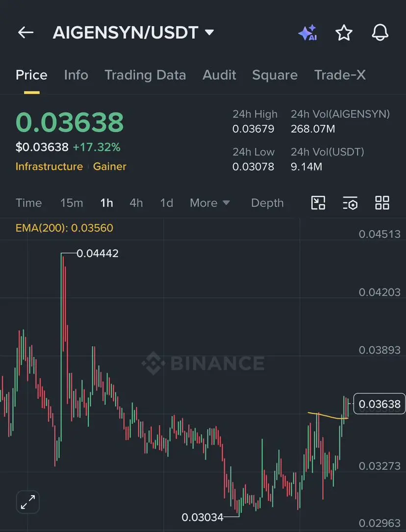This screenshot has width=406, height=532.
Task: Click the 0.02963 price axis label
Action: click(380, 523)
